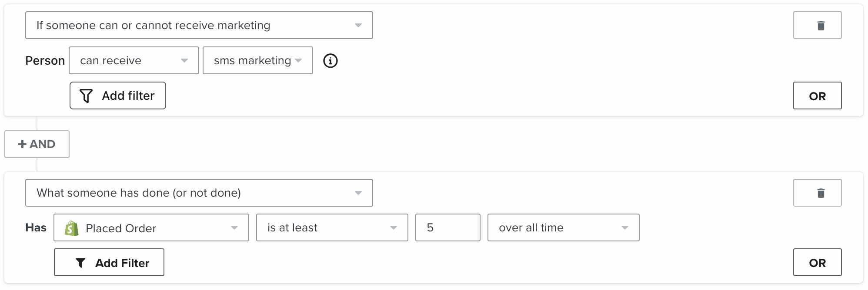
Task: Click "Add filter" label under Person row
Action: pos(128,96)
